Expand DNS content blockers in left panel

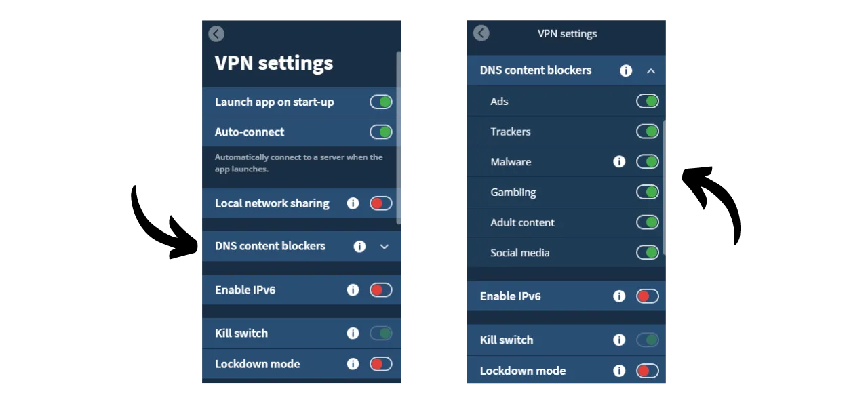384,247
